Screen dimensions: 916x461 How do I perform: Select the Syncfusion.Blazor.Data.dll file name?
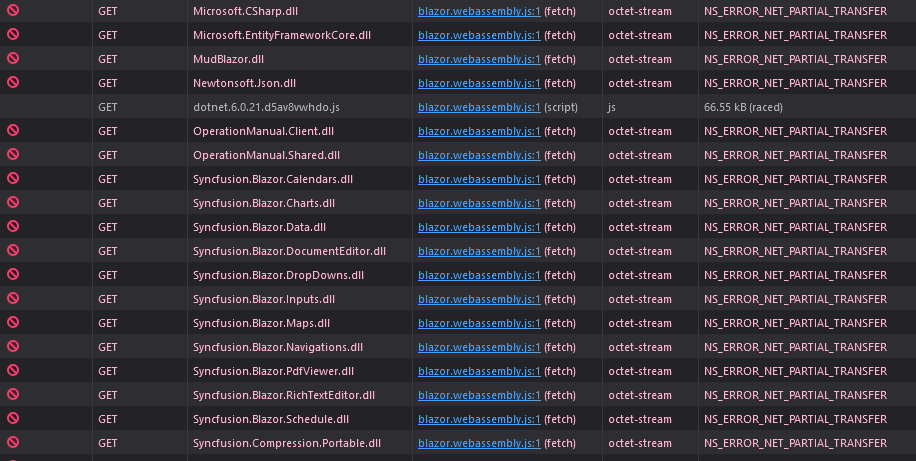[259, 227]
